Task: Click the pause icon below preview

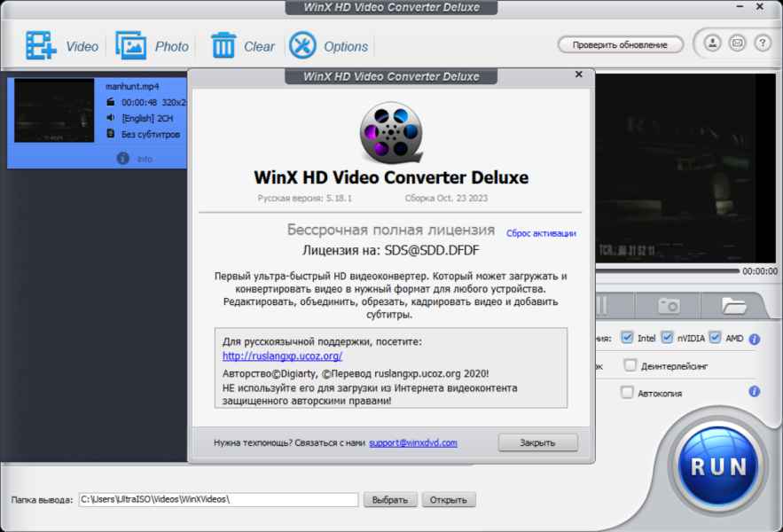Action: [602, 305]
